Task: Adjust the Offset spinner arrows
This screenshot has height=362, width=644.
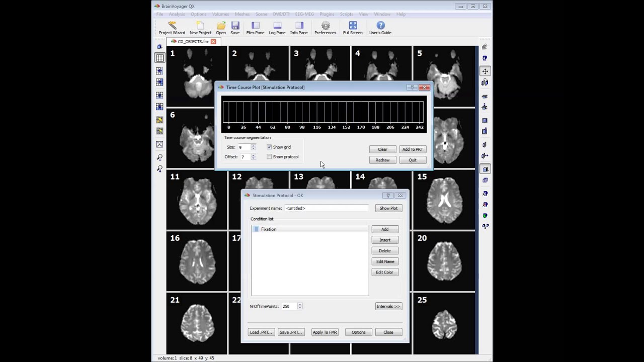Action: pos(253,157)
